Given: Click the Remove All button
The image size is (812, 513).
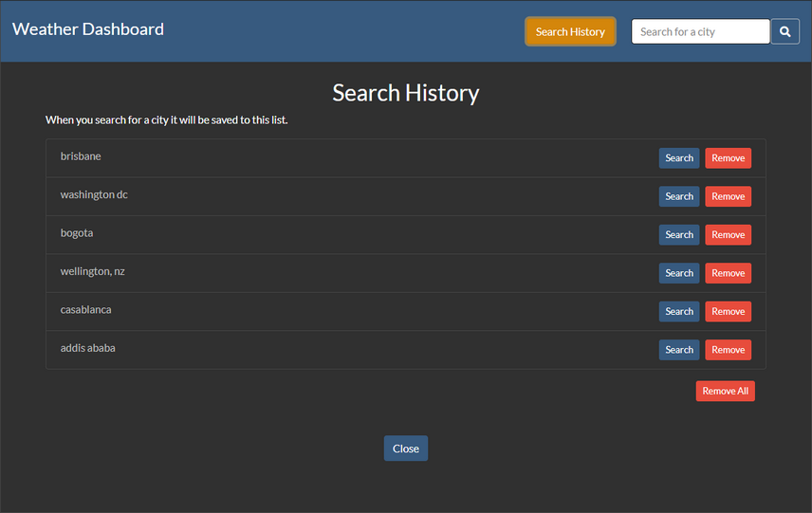Looking at the screenshot, I should point(725,391).
